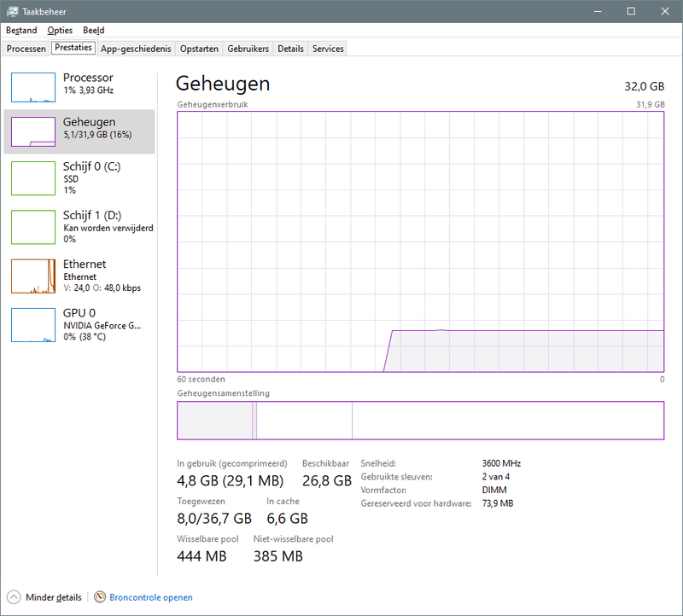Maximize the Taakbeheer window
This screenshot has width=683, height=616.
point(631,11)
